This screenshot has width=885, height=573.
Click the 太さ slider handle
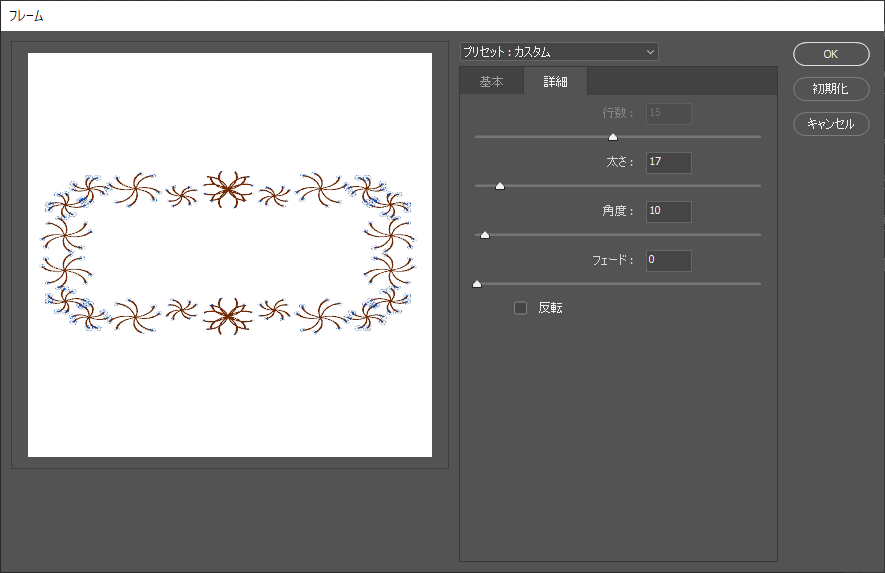coord(500,186)
